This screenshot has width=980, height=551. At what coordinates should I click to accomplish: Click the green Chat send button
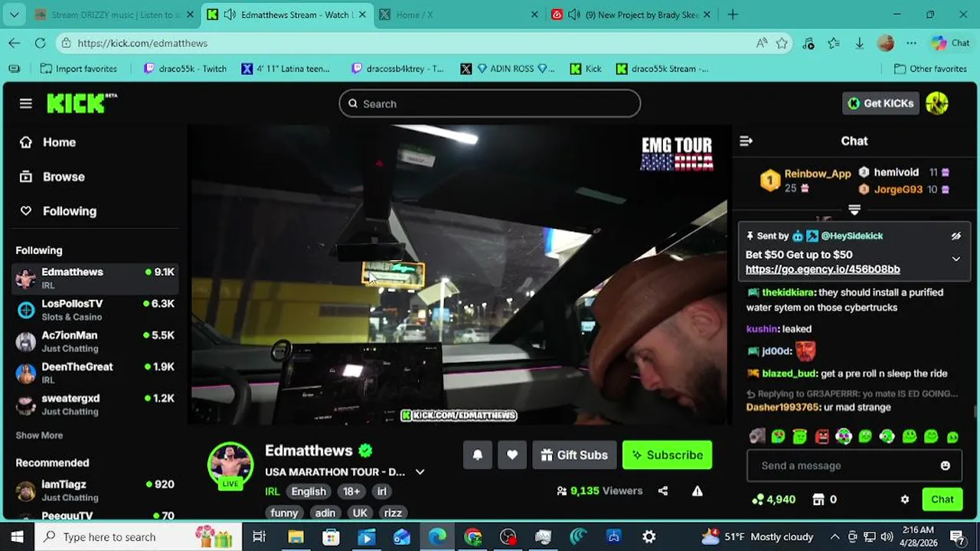pos(942,499)
